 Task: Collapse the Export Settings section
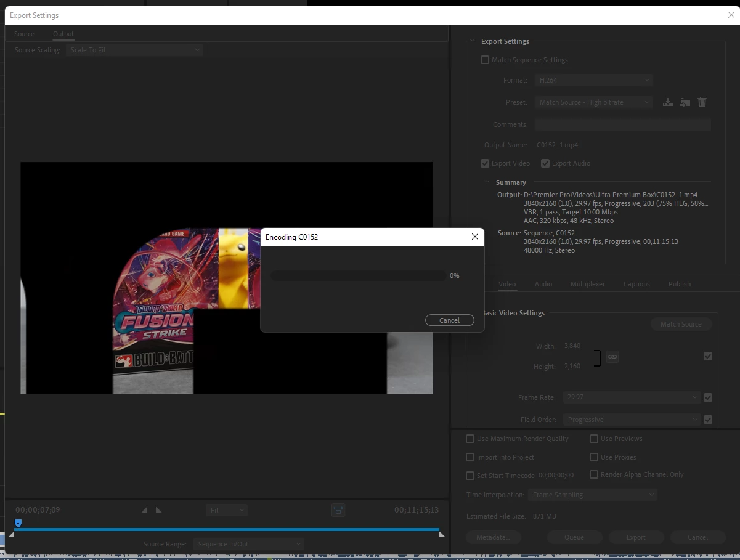[473, 41]
